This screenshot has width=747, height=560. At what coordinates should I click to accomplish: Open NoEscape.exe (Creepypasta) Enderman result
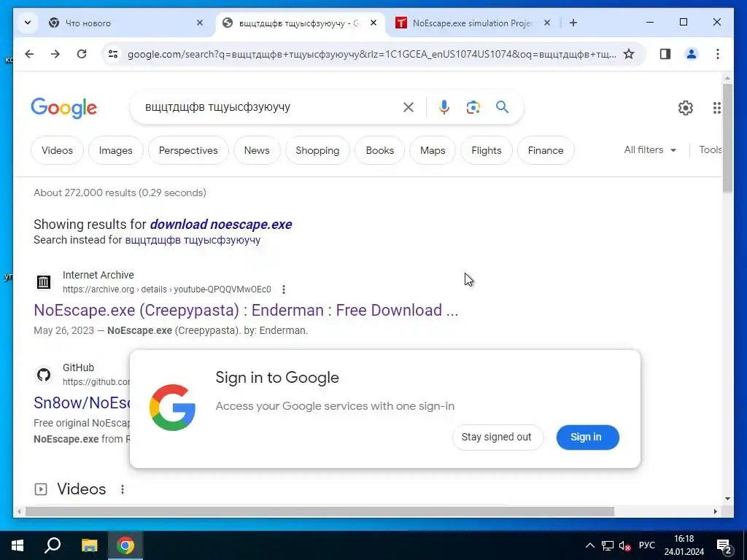pyautogui.click(x=246, y=311)
